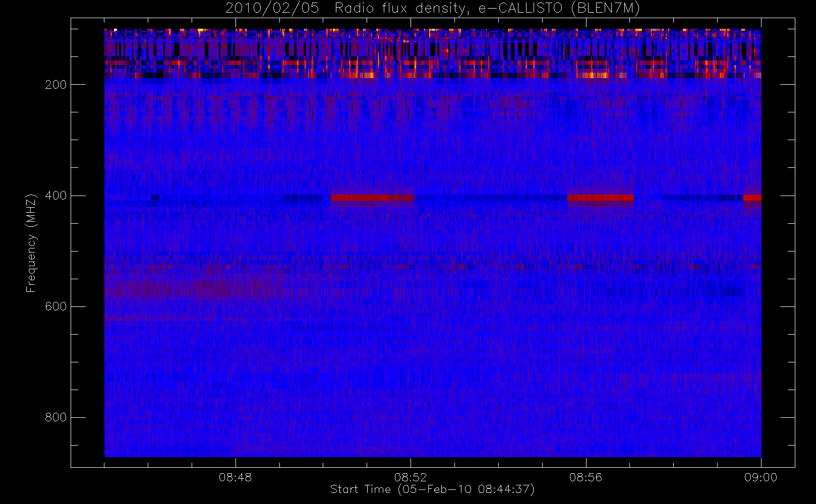Click the 08:56 time tick label
The width and height of the screenshot is (816, 504).
click(x=586, y=477)
